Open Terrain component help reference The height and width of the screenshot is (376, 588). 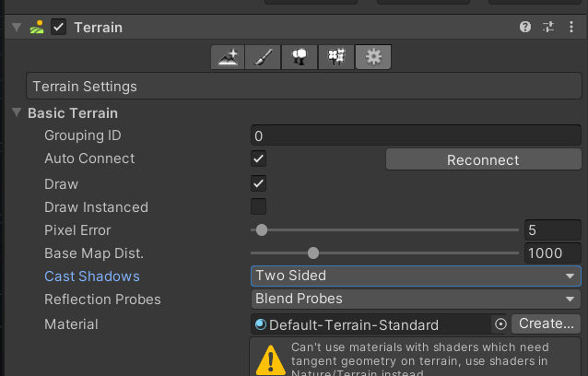pos(525,27)
